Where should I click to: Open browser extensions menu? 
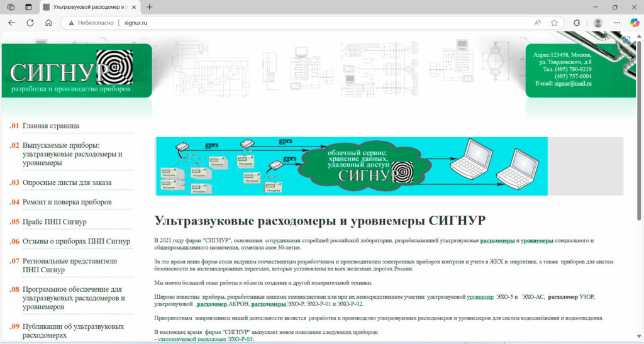(577, 23)
